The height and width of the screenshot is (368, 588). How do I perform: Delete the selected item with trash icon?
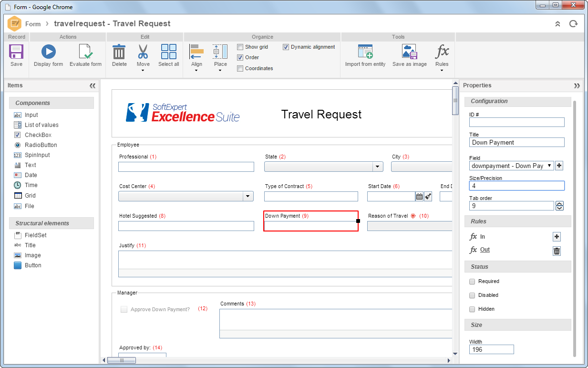tap(119, 52)
